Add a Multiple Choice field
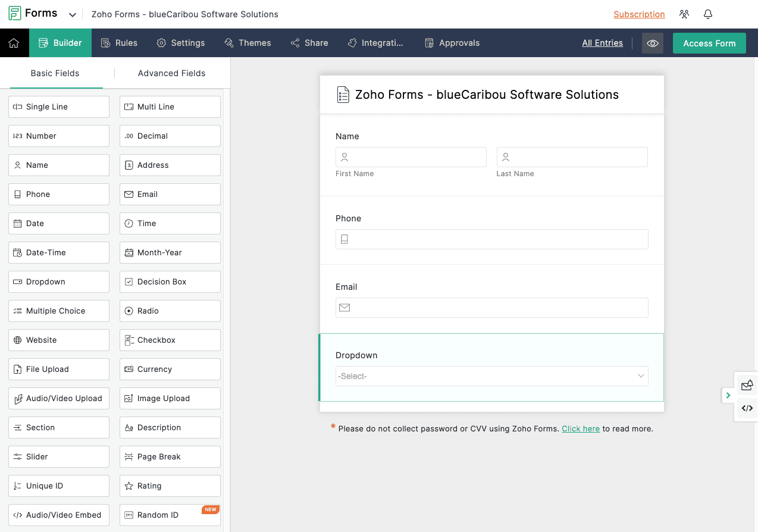 point(59,311)
